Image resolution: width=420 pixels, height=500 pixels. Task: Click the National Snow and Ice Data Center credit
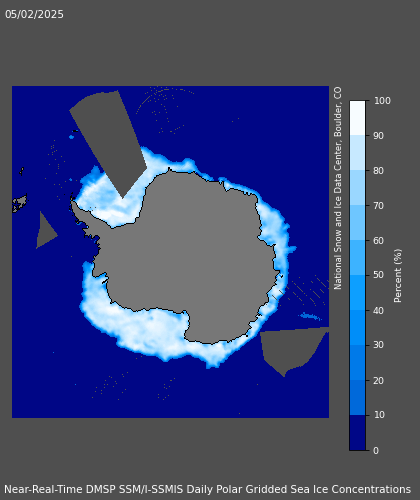pos(338,188)
